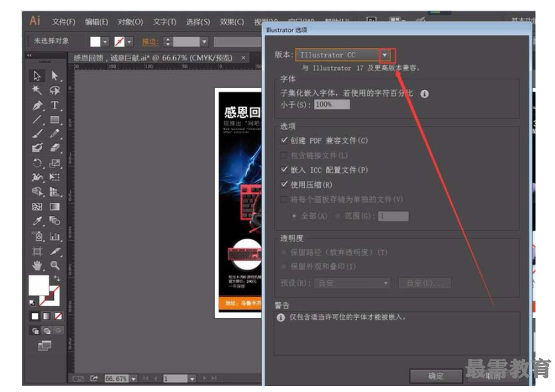Open the 版本 Illustrator CC dropdown arrow

click(x=385, y=55)
